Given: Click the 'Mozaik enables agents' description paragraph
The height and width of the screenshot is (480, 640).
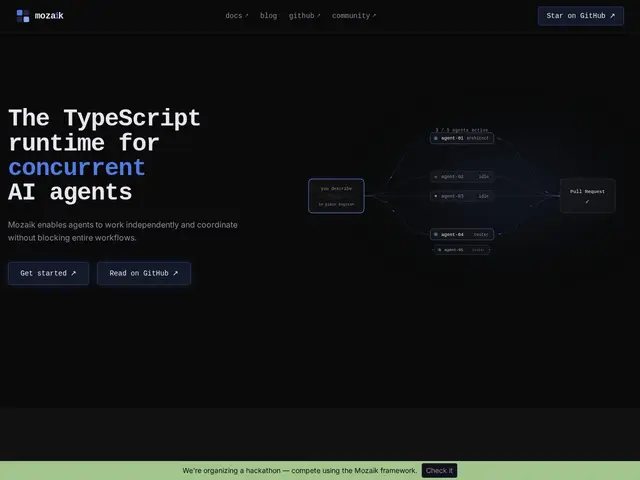Looking at the screenshot, I should (x=122, y=231).
